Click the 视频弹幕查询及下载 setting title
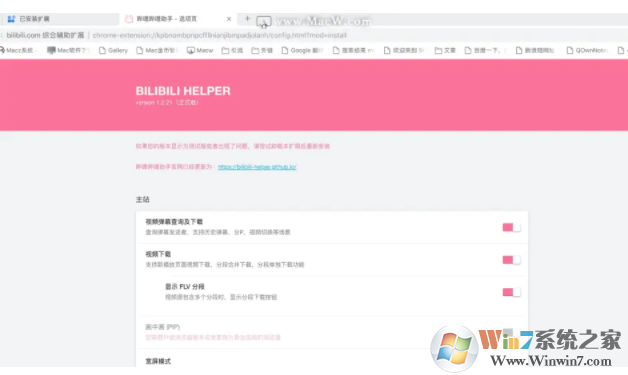The height and width of the screenshot is (375, 628). pyautogui.click(x=174, y=222)
